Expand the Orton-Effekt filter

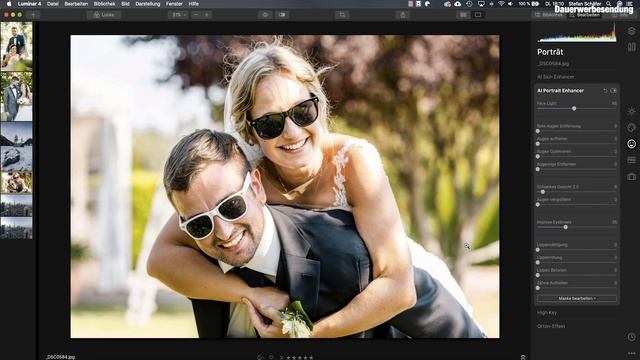pyautogui.click(x=551, y=326)
